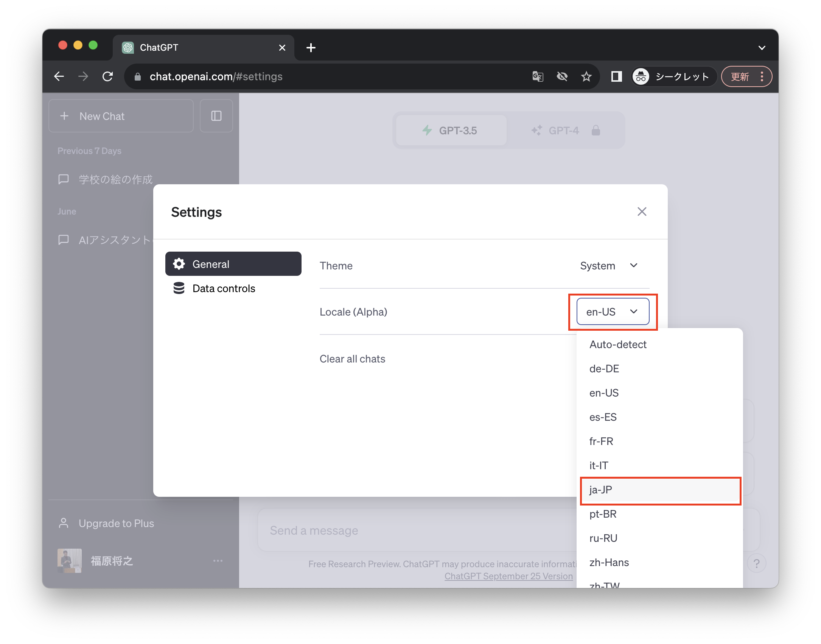Screen dimensions: 821x644
Task: Click the 更新 update button
Action: (x=740, y=76)
